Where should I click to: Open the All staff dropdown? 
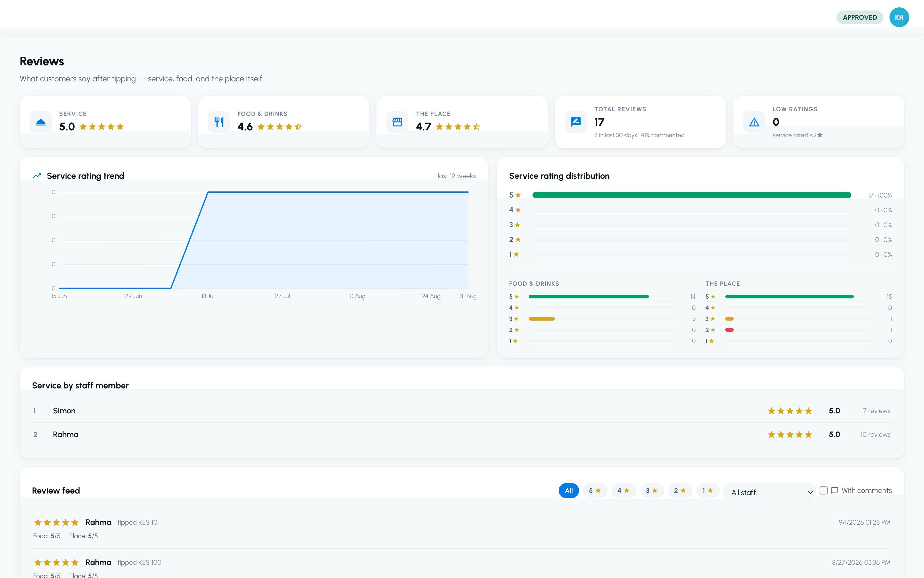pyautogui.click(x=770, y=492)
